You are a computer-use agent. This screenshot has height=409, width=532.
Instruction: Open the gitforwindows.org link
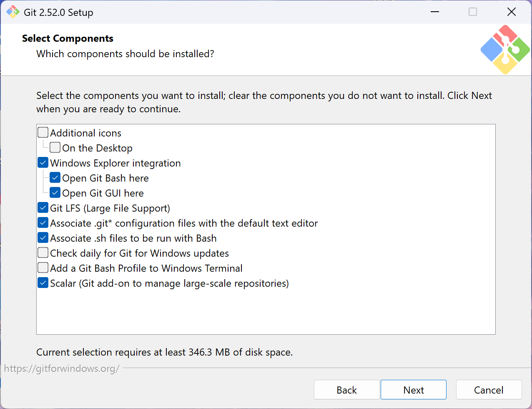point(62,369)
